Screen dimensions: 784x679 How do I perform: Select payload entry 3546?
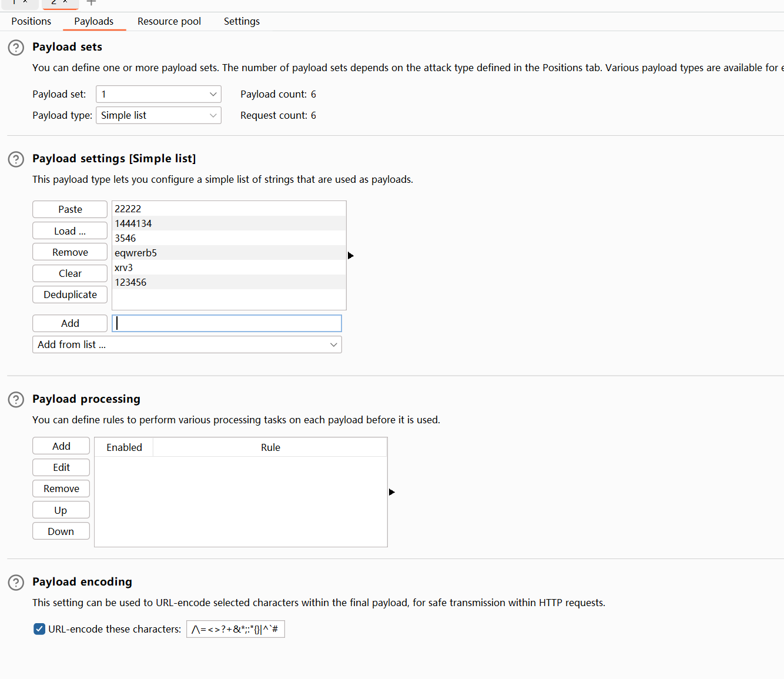click(229, 238)
